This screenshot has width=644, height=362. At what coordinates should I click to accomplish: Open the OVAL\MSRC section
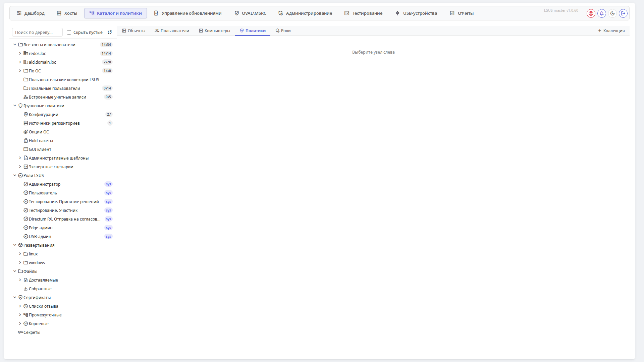pyautogui.click(x=251, y=13)
